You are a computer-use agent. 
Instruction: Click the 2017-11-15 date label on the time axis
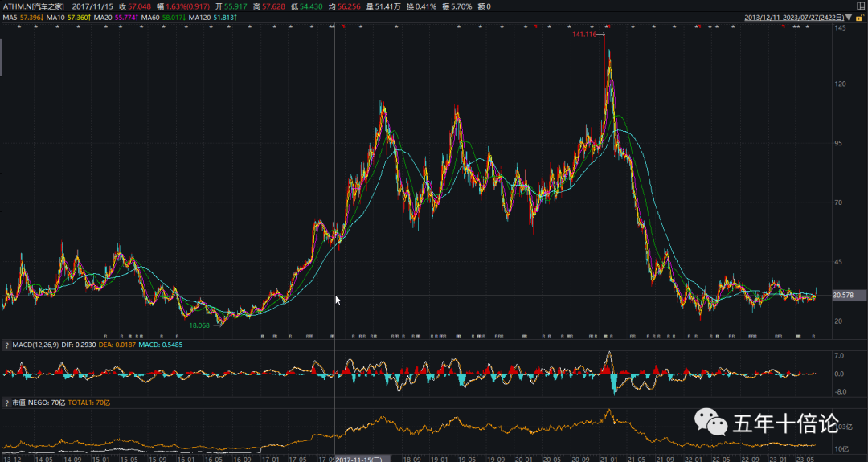362,458
